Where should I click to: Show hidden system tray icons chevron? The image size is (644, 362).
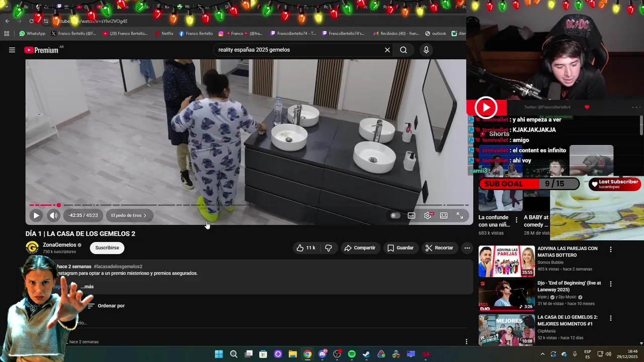[x=542, y=354]
